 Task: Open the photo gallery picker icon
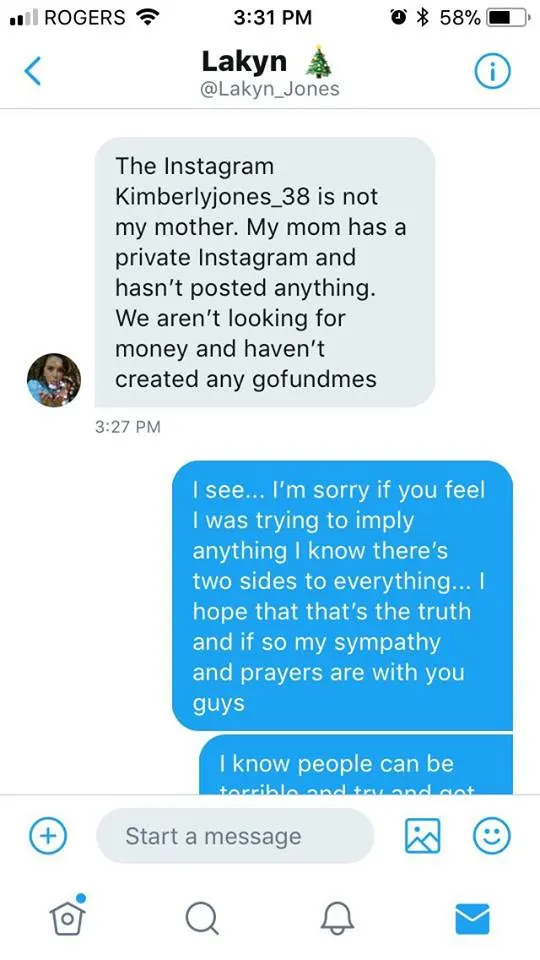tap(422, 835)
